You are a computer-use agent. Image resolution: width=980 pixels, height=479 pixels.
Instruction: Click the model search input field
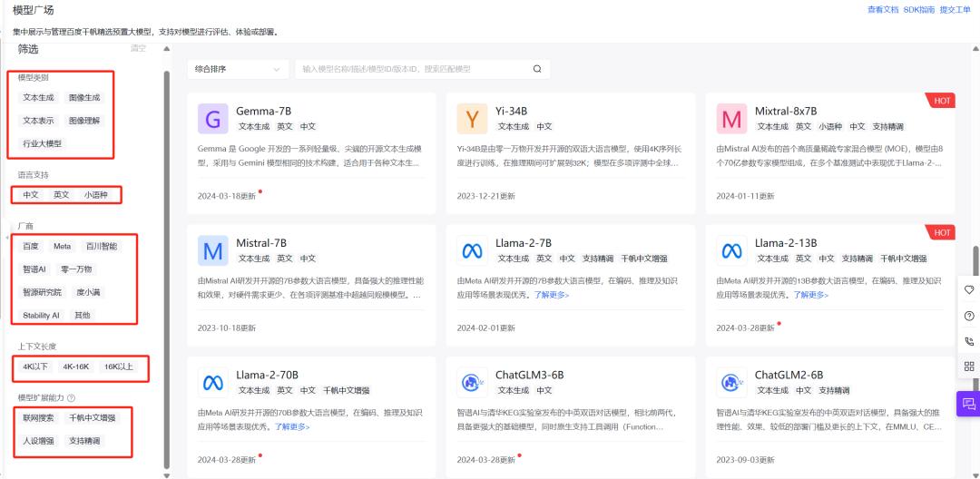[414, 69]
